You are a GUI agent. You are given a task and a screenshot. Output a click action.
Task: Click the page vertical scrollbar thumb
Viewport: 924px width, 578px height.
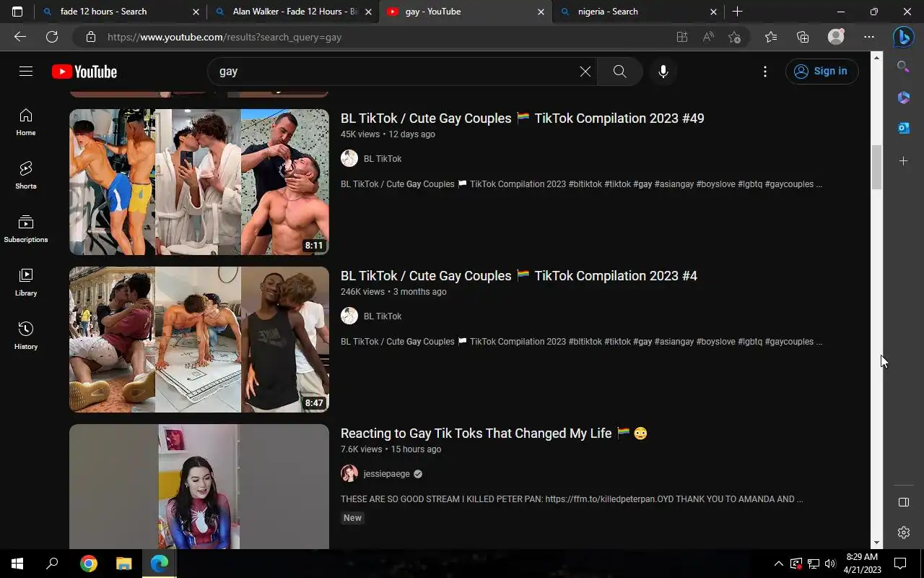tap(877, 167)
